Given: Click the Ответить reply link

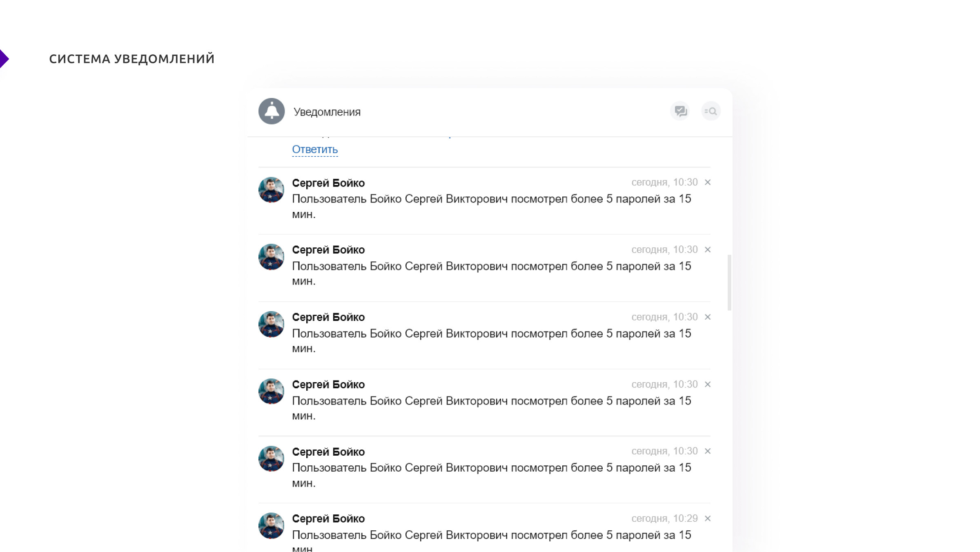Looking at the screenshot, I should pyautogui.click(x=315, y=149).
